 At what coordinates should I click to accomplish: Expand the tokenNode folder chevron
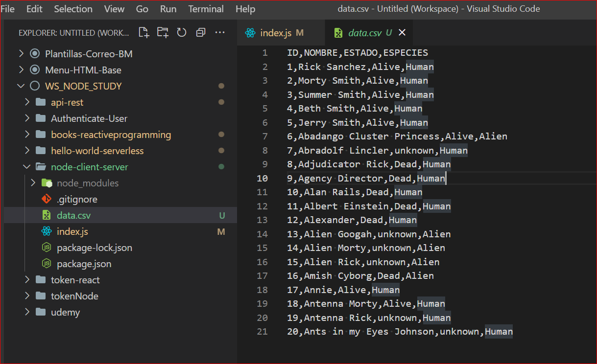(27, 296)
